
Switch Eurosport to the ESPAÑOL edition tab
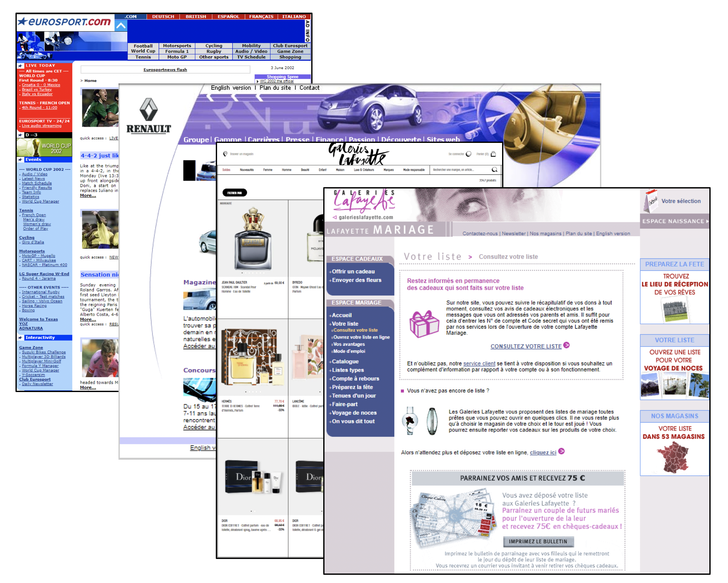pyautogui.click(x=228, y=16)
